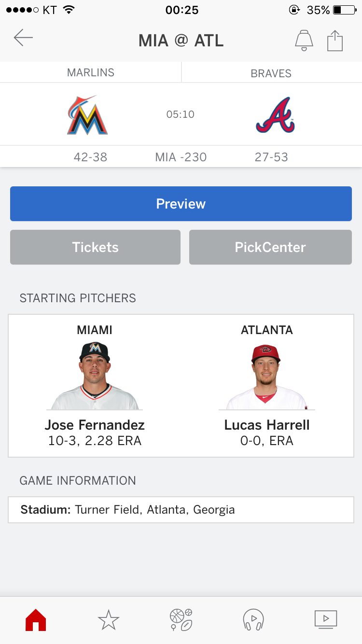
Task: Open the Listen headphones tab
Action: [253, 620]
